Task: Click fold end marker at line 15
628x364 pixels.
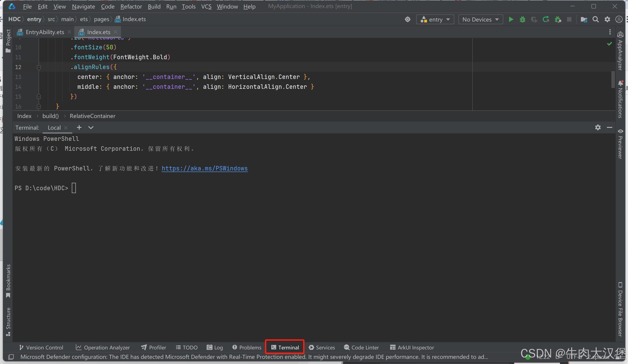Action: 39,97
